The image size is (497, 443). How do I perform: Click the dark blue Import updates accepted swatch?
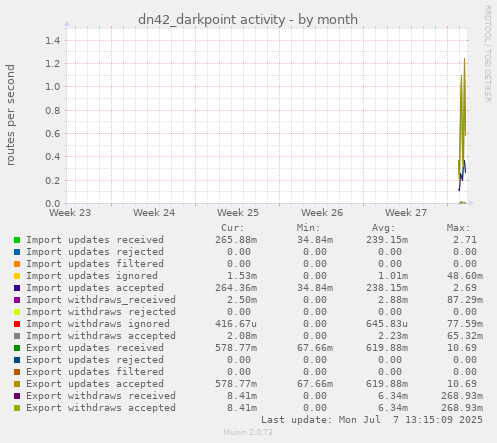pos(17,288)
